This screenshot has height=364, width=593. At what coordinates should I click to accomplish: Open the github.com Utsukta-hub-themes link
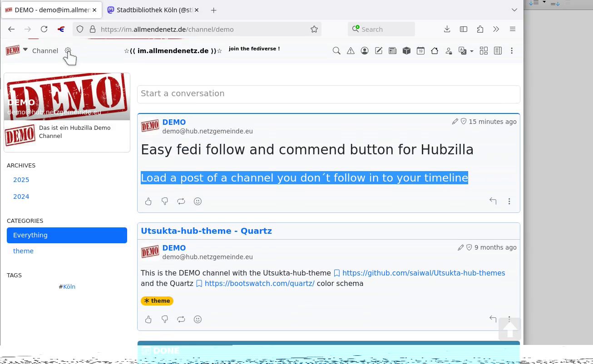pyautogui.click(x=423, y=273)
